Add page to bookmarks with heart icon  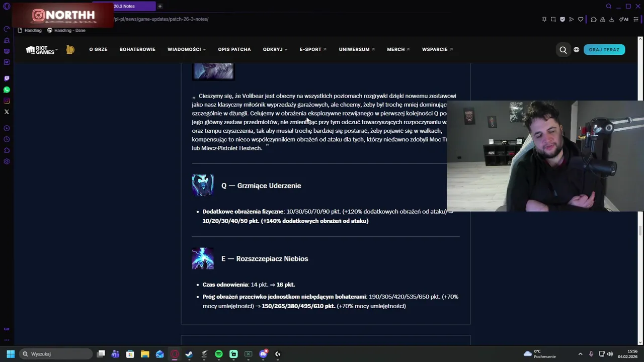(580, 19)
